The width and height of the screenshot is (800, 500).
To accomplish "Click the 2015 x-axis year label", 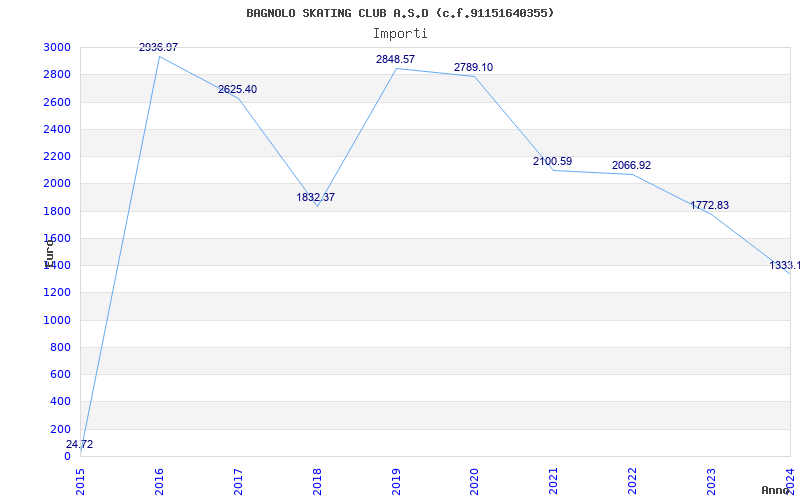I will 81,481.
